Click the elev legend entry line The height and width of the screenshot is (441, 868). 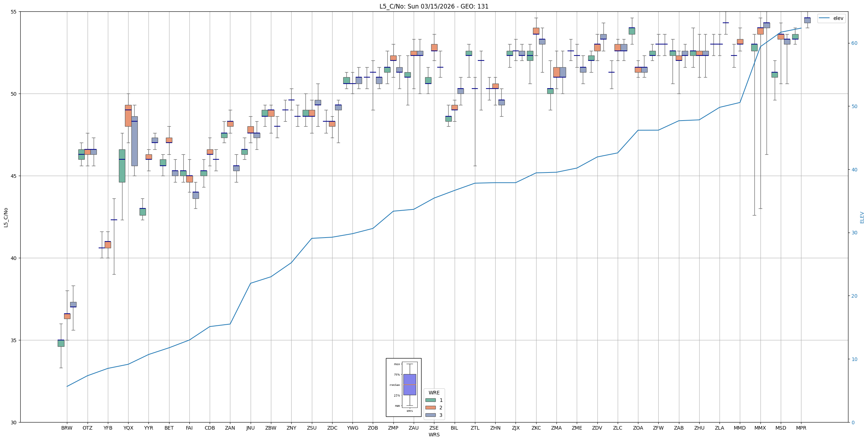(x=825, y=18)
